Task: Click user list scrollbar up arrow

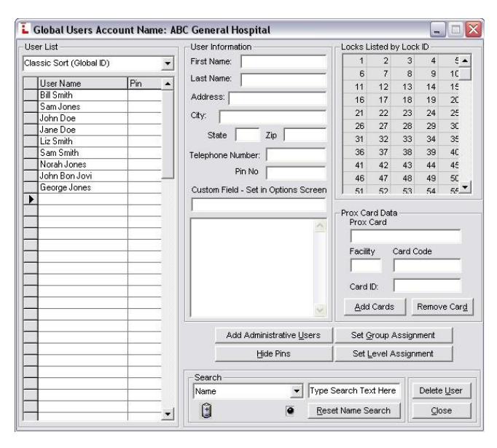Action: (x=168, y=84)
